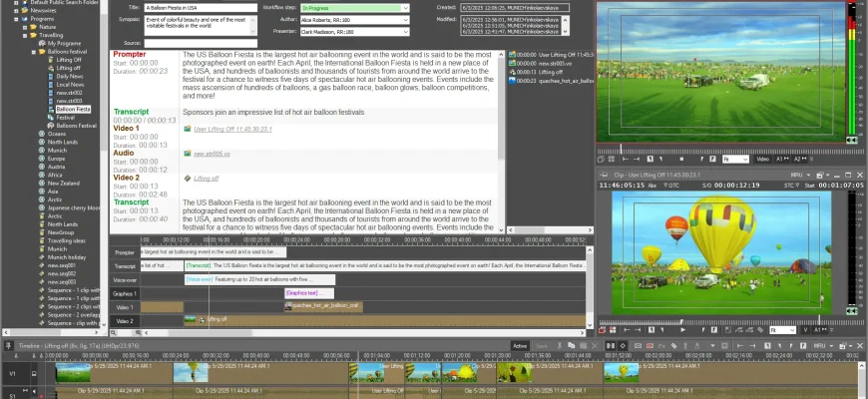Toggle the A1 audio button in Clip viewer
Viewport: 868px width, 399px height.
coord(820,330)
